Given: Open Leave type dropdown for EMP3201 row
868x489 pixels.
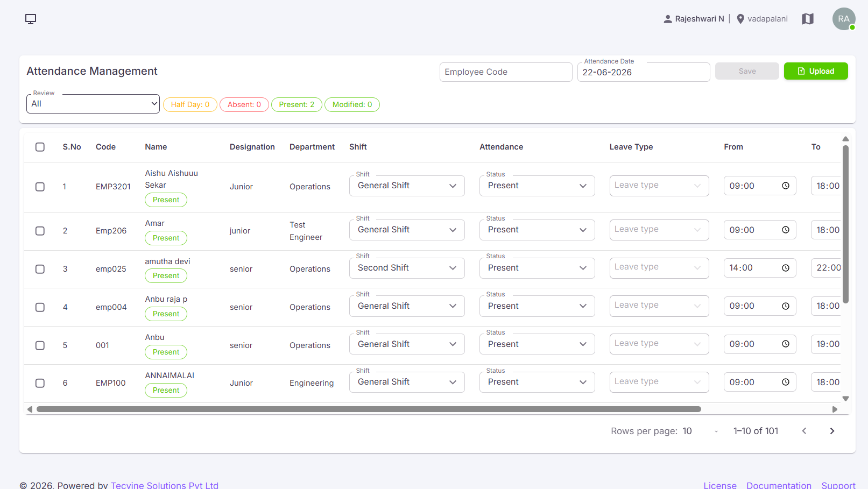Looking at the screenshot, I should click(659, 186).
